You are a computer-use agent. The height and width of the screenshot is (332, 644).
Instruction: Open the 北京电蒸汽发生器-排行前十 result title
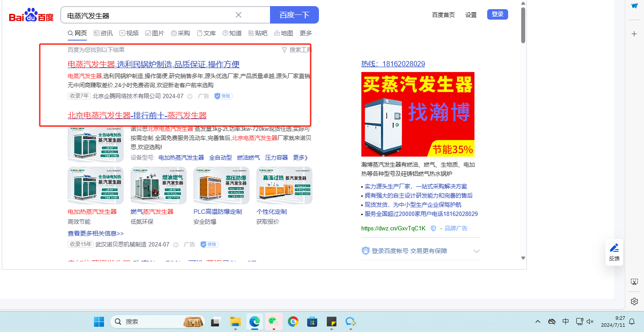coord(137,116)
